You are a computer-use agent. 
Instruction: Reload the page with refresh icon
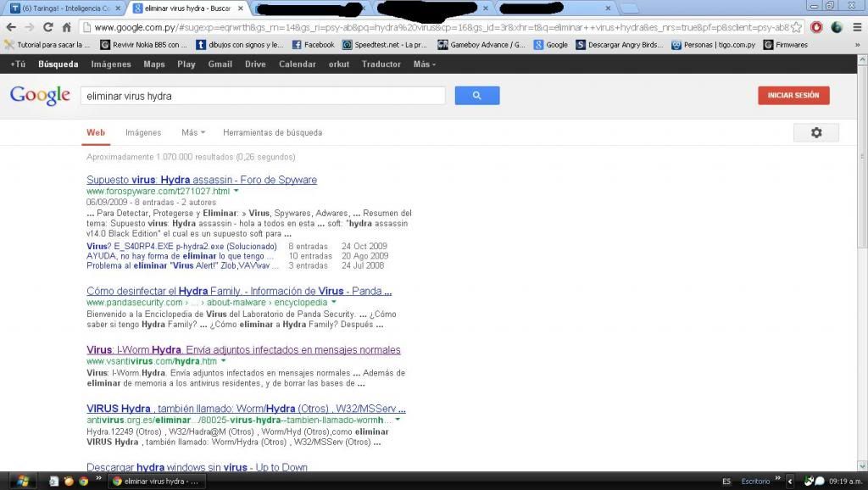tap(48, 27)
